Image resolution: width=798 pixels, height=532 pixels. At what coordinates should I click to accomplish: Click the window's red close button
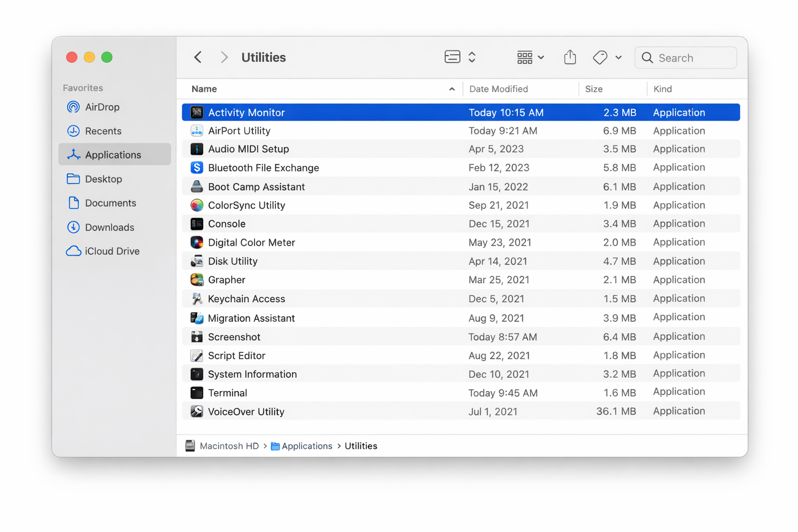coord(72,57)
